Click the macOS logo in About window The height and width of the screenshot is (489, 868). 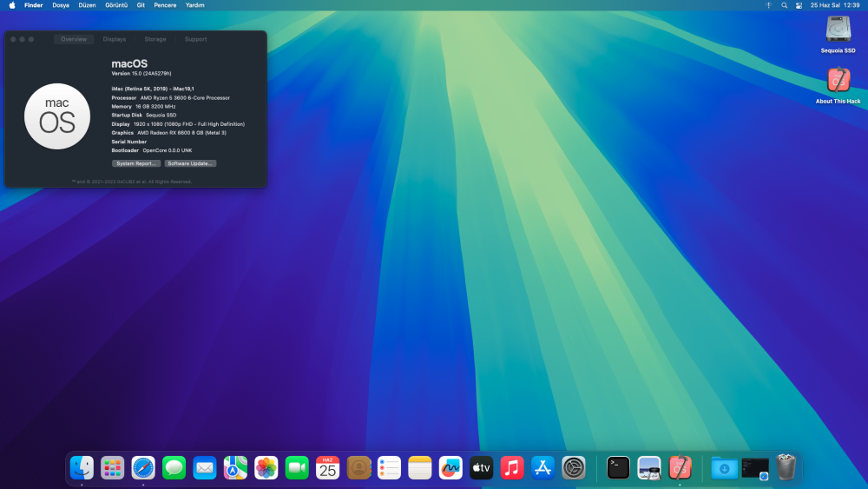click(x=57, y=116)
